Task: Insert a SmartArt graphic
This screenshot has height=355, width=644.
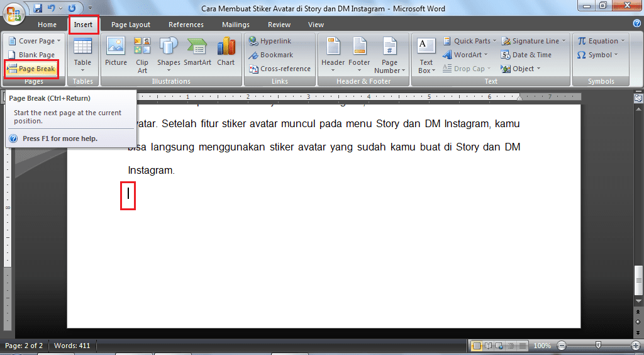Action: click(x=197, y=52)
